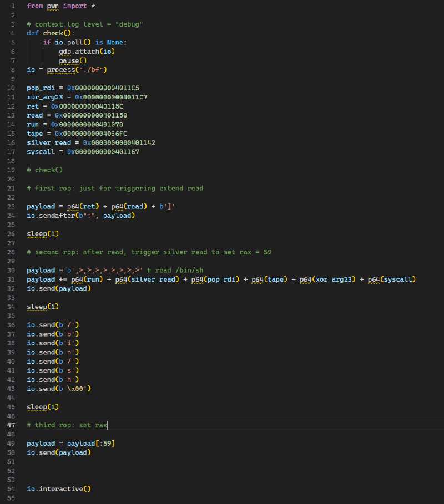This screenshot has height=504, width=444.
Task: Click the "io.send(b'i')" line
Action: click(53, 343)
